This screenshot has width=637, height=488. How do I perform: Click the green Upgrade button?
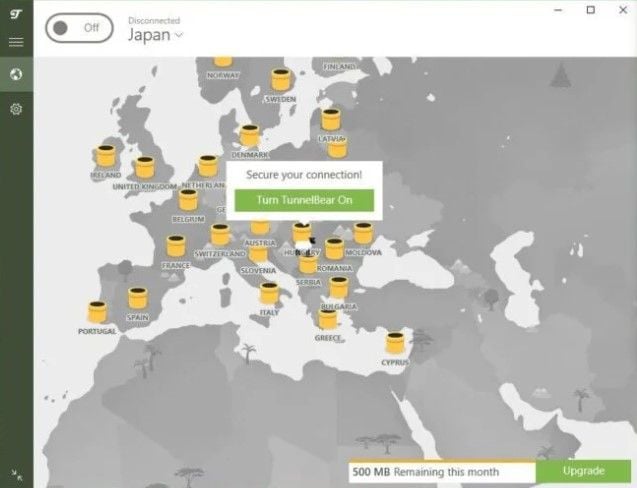coord(583,471)
